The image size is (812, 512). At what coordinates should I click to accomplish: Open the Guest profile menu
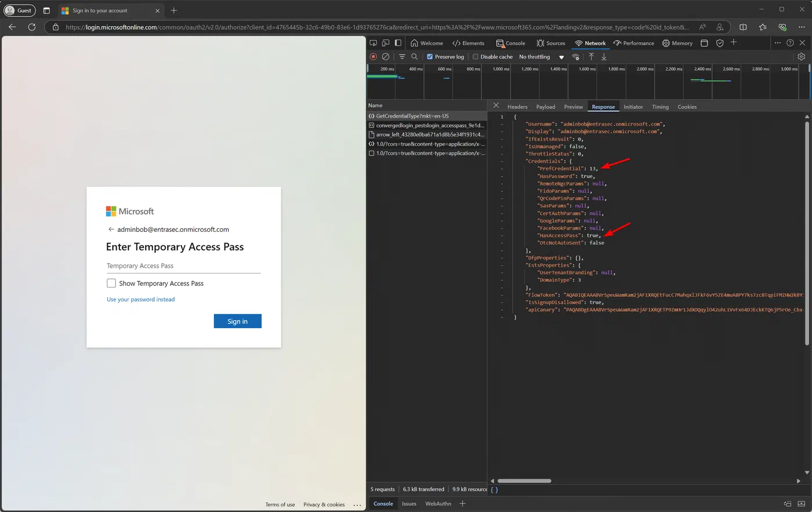[x=19, y=10]
